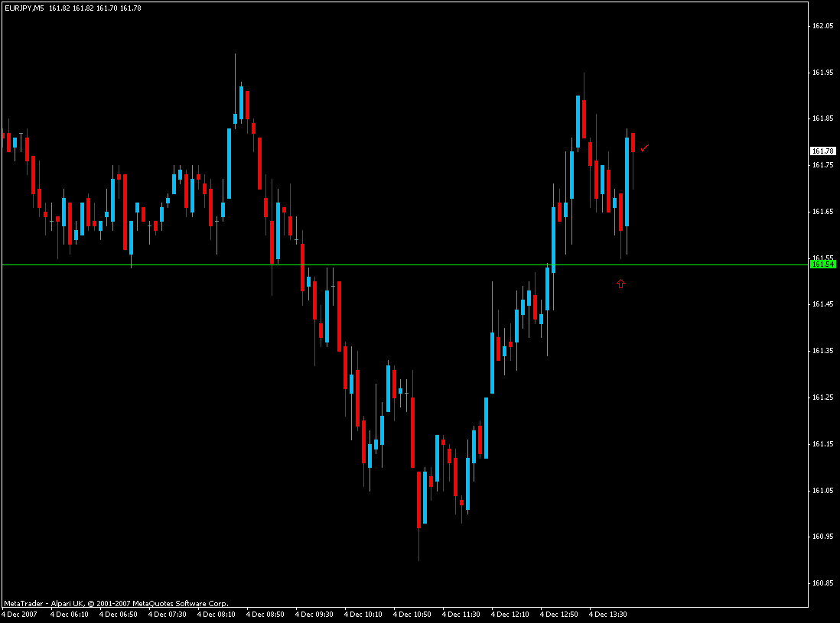
Task: Click the OHLC values next to chart title
Action: (96, 8)
